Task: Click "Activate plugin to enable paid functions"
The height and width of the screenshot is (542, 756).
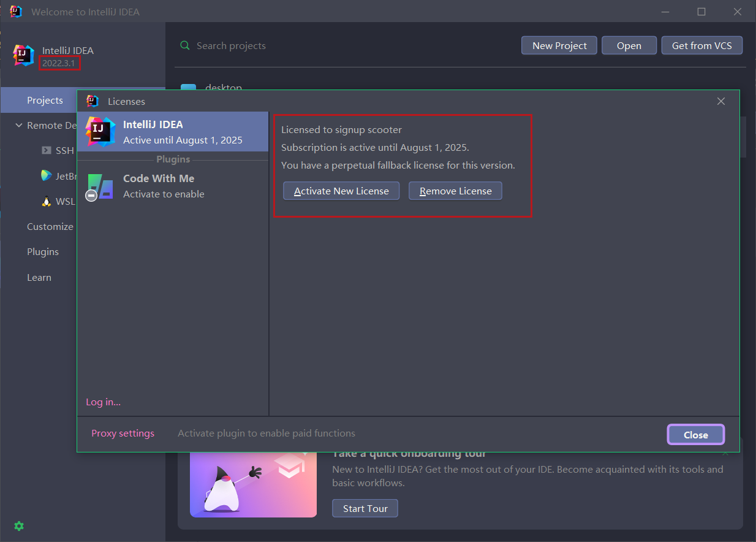Action: coord(266,433)
